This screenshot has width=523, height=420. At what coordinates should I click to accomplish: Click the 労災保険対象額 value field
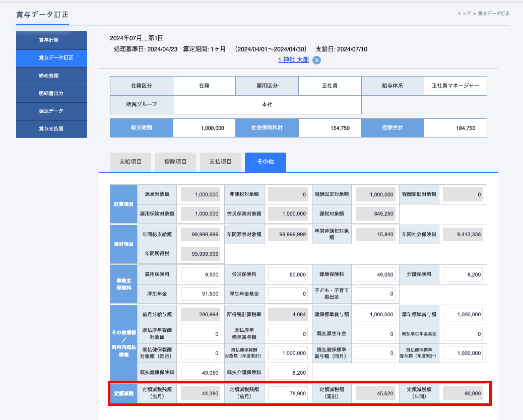coord(288,214)
